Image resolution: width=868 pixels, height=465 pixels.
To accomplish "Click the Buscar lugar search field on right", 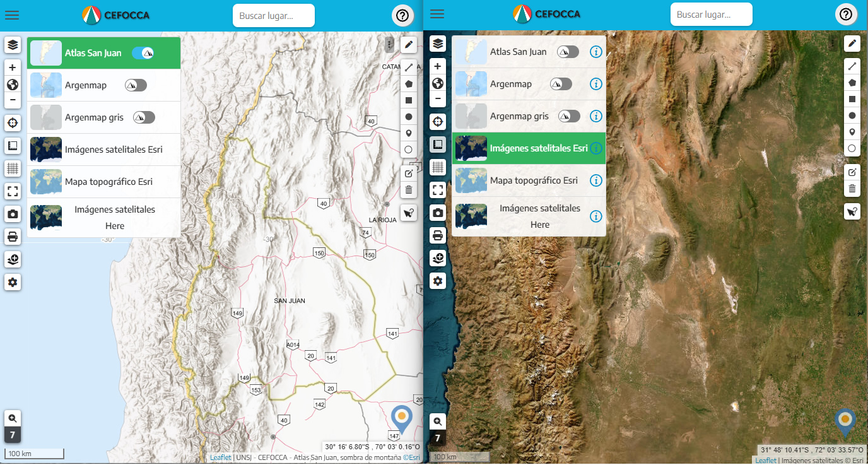I will coord(711,15).
